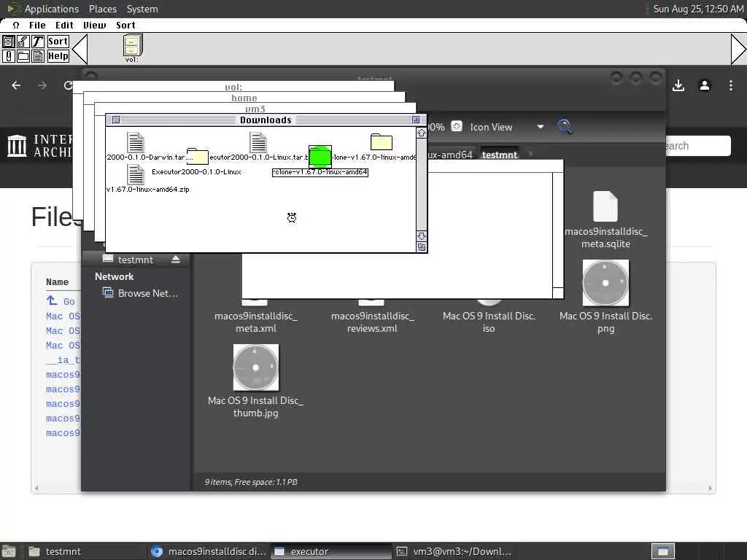Click the Help button in Executor toolbar
This screenshot has height=560, width=747.
coord(58,56)
